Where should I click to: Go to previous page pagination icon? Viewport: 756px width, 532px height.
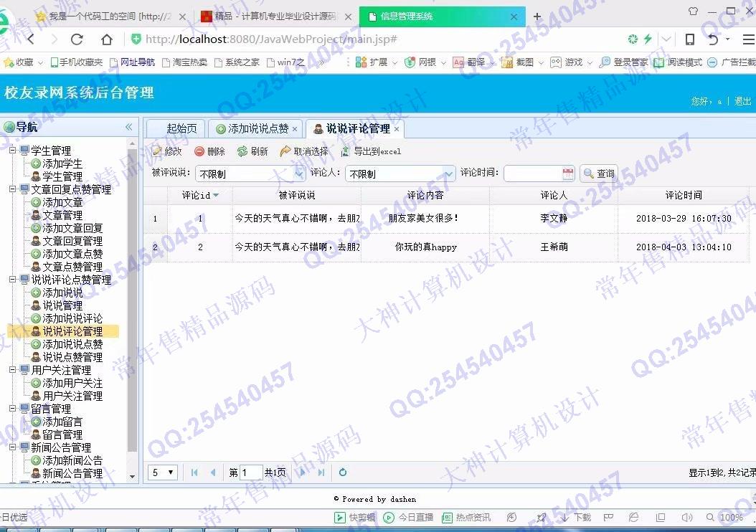click(x=213, y=472)
